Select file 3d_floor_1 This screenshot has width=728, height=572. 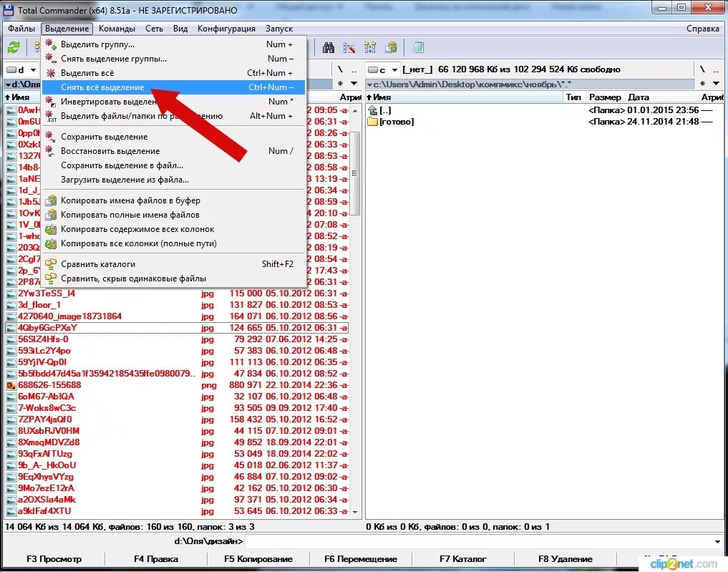[x=177, y=305]
